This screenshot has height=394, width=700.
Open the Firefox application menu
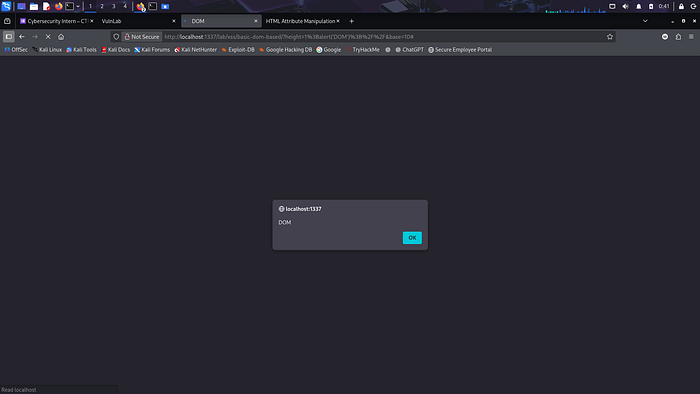pyautogui.click(x=691, y=37)
